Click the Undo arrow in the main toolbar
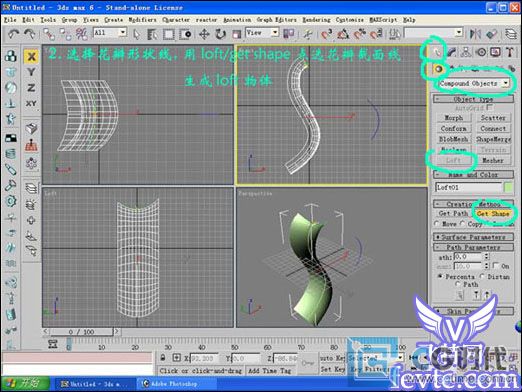The image size is (522, 392). click(13, 34)
